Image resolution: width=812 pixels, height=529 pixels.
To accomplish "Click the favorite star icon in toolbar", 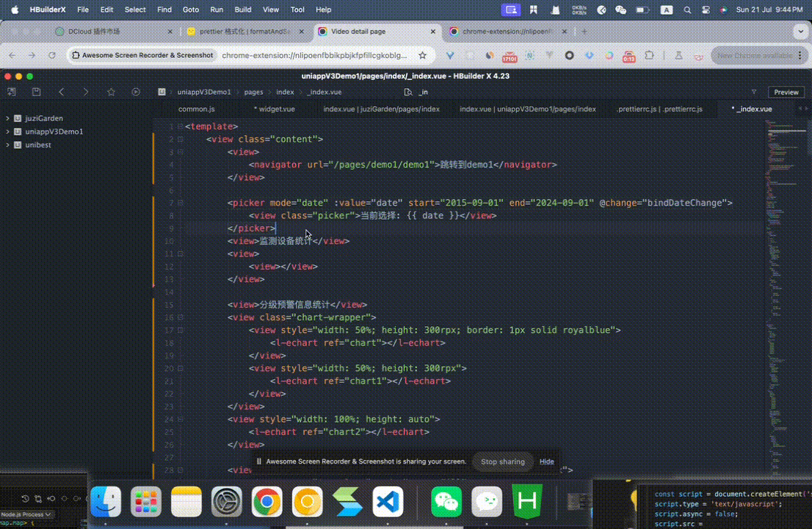I will pyautogui.click(x=111, y=91).
